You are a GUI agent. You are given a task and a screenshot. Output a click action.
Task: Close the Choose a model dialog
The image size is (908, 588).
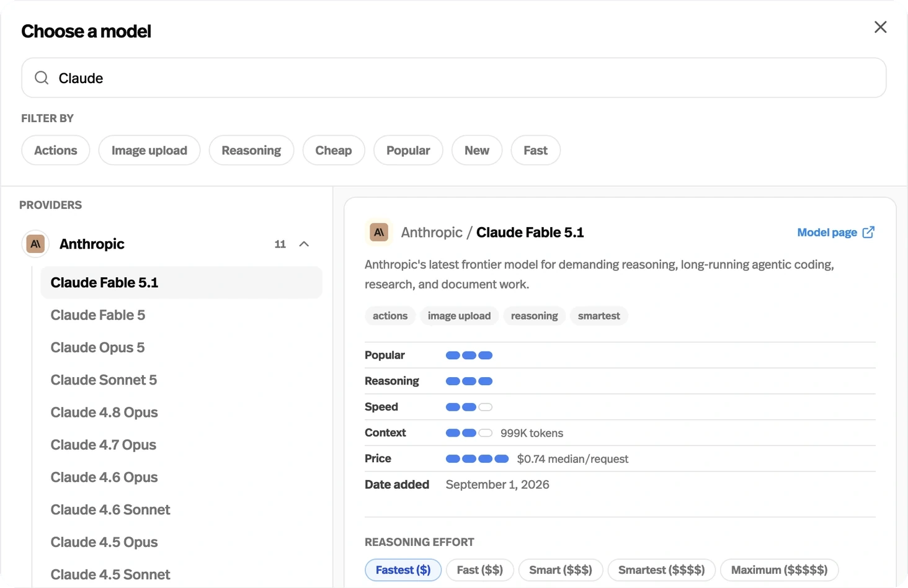point(880,27)
